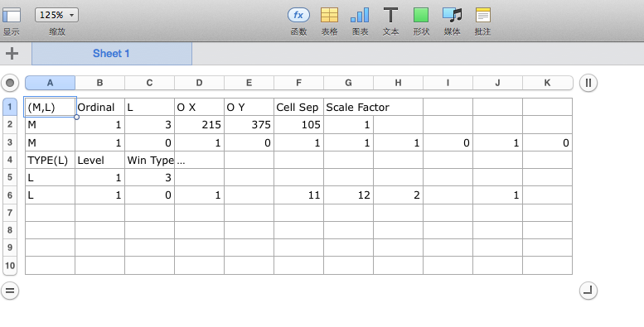Select row 8 header

[10, 230]
